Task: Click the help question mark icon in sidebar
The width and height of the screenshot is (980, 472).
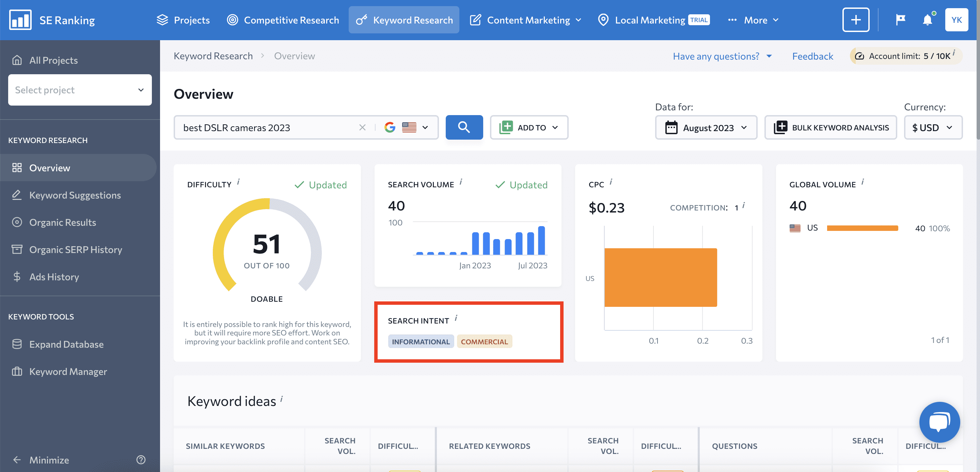Action: click(x=141, y=460)
